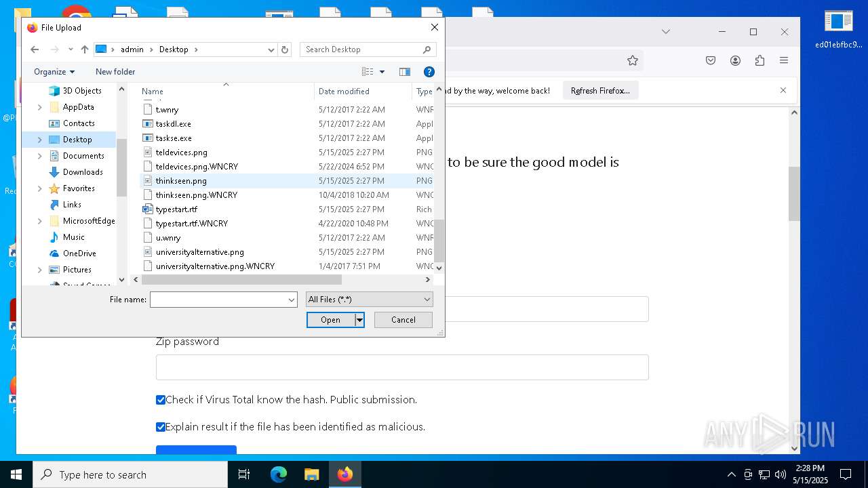Sort by Name column header
Image resolution: width=868 pixels, height=488 pixels.
(x=226, y=91)
